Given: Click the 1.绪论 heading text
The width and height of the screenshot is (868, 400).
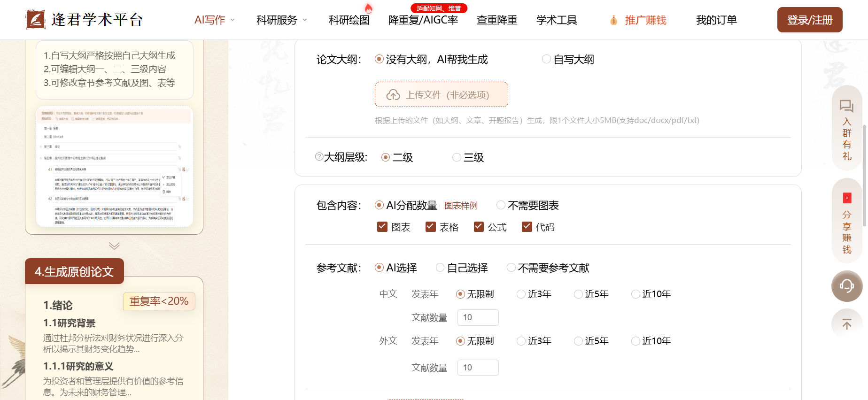Looking at the screenshot, I should click(x=58, y=305).
